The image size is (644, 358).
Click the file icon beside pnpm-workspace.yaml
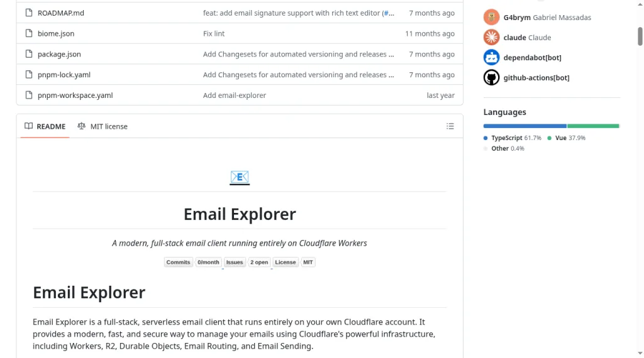[29, 95]
